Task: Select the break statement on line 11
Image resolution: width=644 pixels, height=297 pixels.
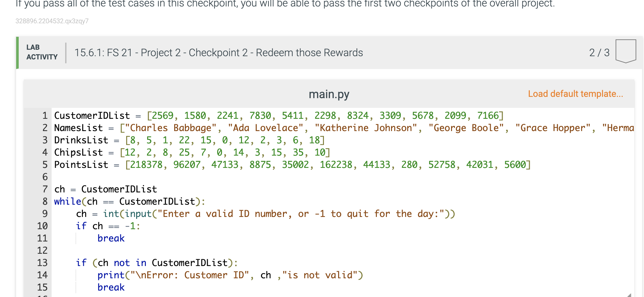Action: click(111, 238)
